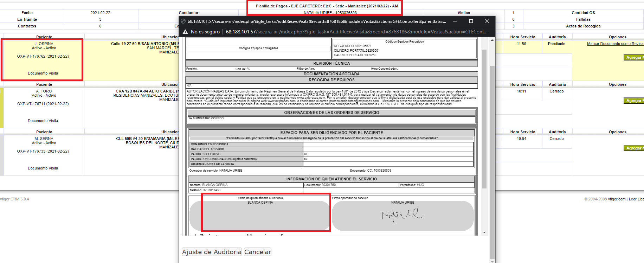This screenshot has width=644, height=263.
Task: Open order OXP-VT-176711 link
Action: pos(43,104)
